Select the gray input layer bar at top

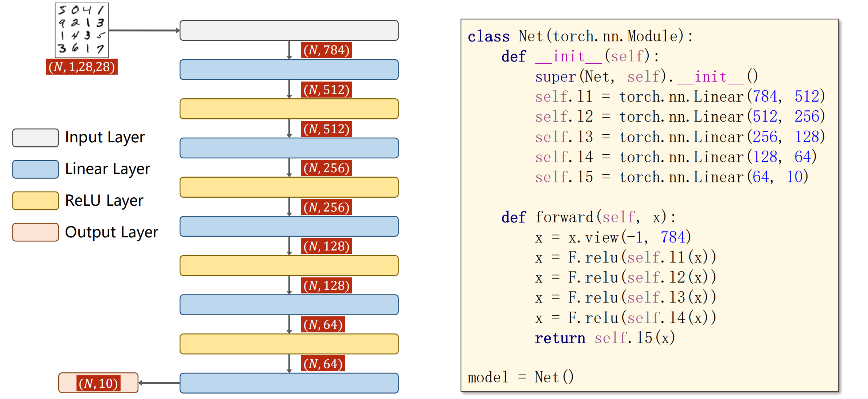click(x=289, y=31)
